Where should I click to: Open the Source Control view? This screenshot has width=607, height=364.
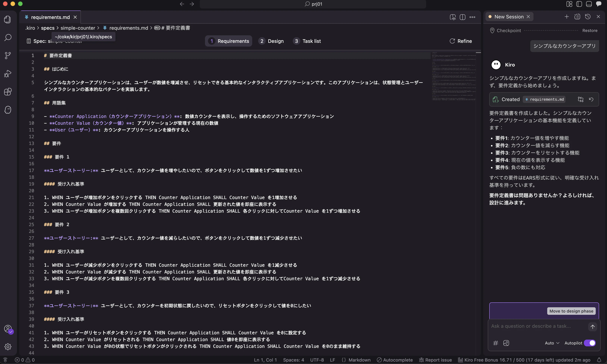click(x=8, y=55)
